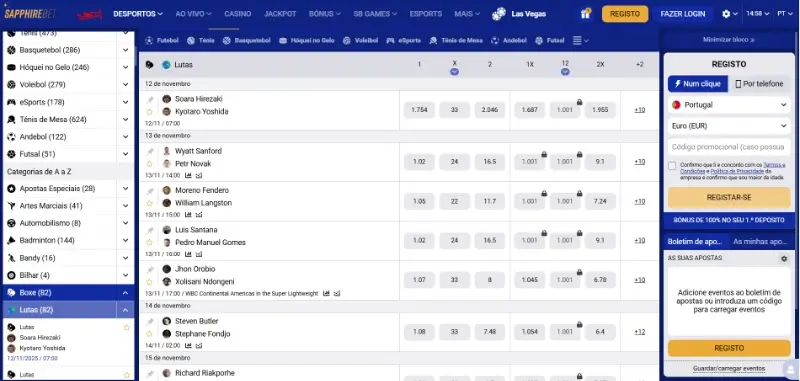Favorite the Wyatt Sanford match star
This screenshot has height=381, width=800.
click(x=149, y=164)
